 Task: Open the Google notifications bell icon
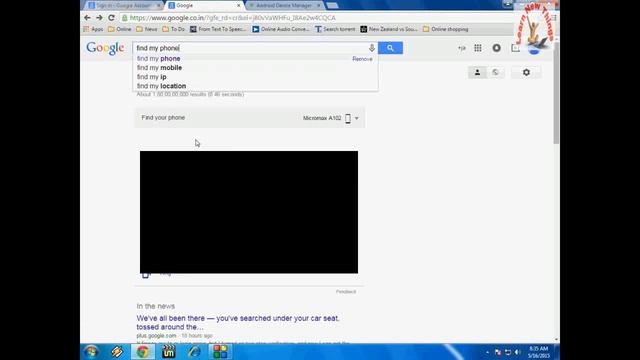(496, 48)
